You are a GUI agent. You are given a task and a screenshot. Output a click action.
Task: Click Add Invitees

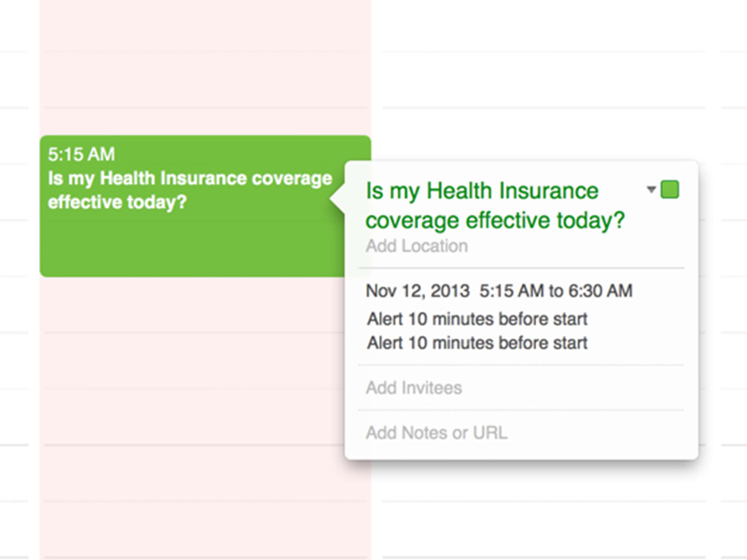point(414,387)
